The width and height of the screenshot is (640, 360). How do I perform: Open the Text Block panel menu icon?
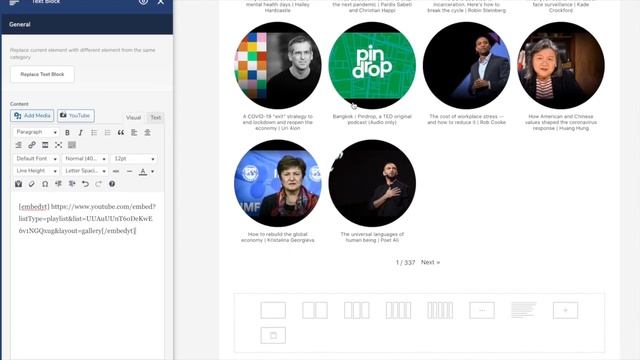[14, 2]
